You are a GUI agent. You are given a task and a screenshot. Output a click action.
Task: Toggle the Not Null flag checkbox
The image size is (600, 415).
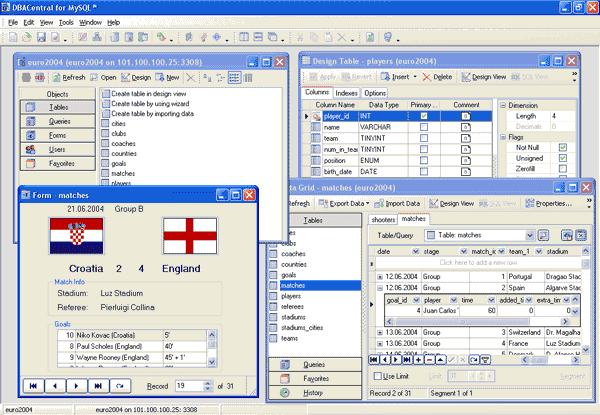[x=563, y=146]
